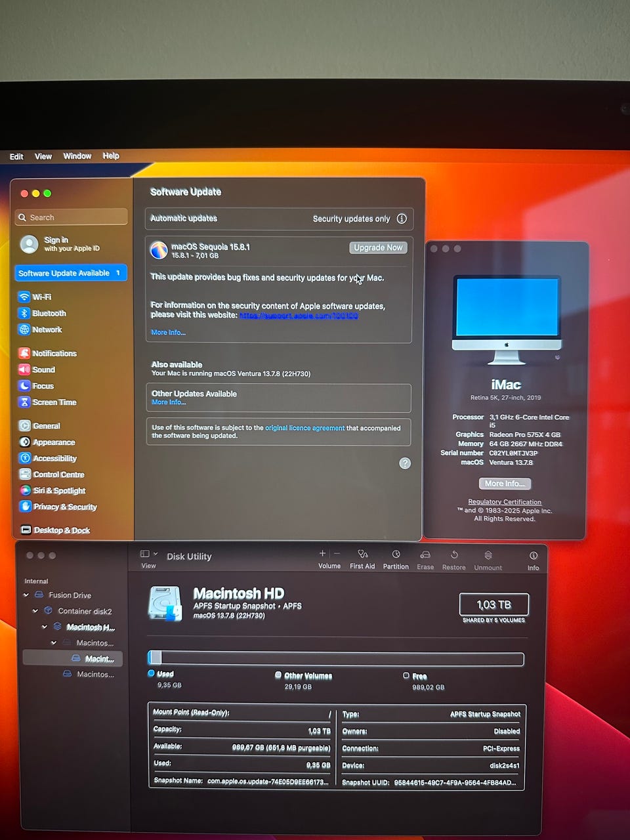Image resolution: width=630 pixels, height=840 pixels.
Task: Open the View dropdown in Disk Utility
Action: click(149, 558)
